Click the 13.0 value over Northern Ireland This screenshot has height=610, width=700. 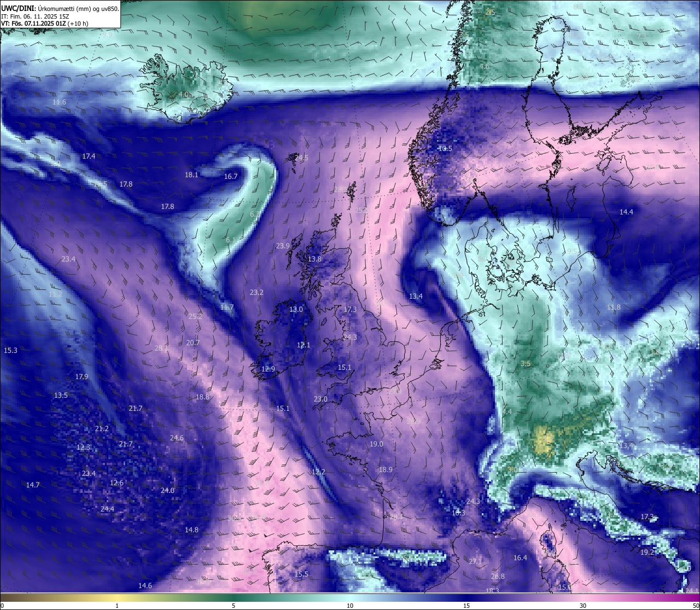point(296,310)
